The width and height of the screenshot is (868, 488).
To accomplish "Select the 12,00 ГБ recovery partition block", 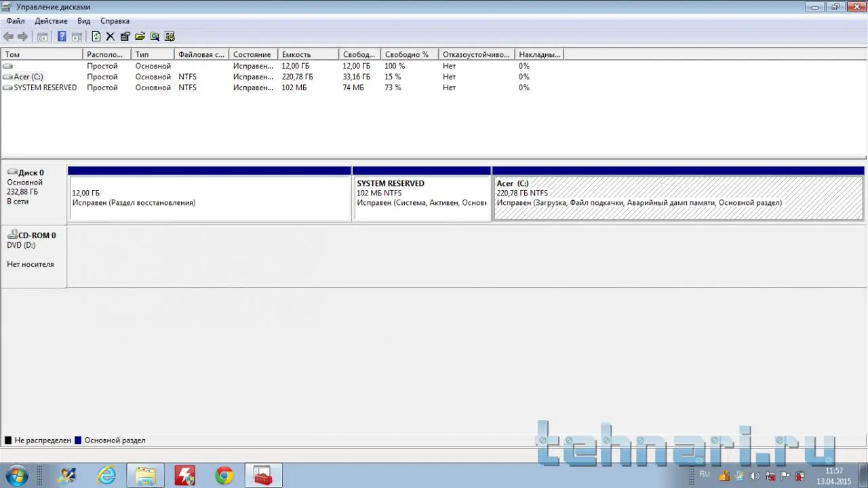I will pos(210,194).
